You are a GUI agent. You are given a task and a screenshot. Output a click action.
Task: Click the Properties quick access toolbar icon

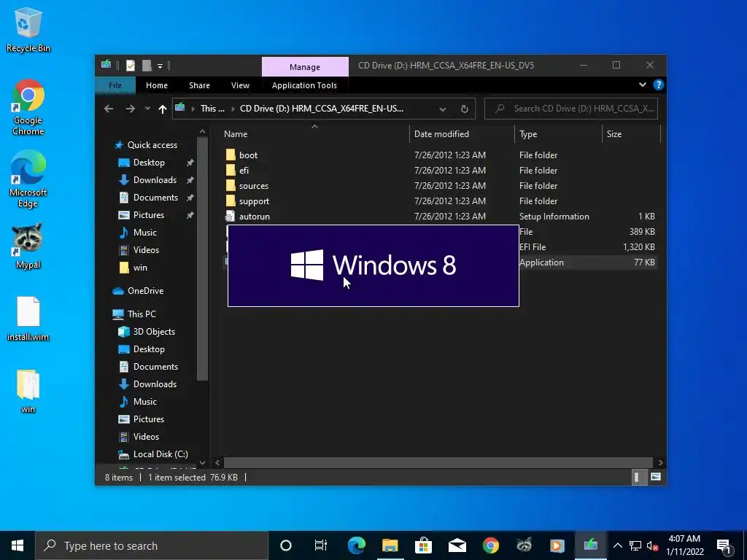[x=130, y=65]
